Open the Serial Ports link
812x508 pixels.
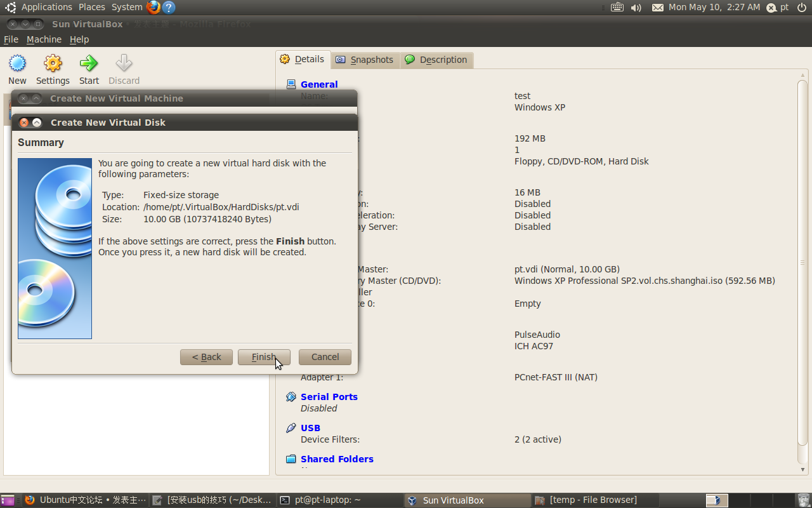329,397
